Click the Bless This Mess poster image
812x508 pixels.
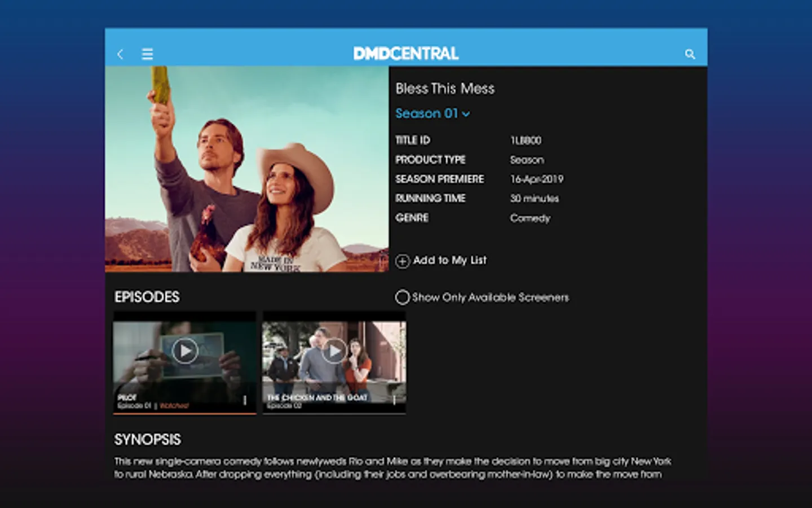246,169
